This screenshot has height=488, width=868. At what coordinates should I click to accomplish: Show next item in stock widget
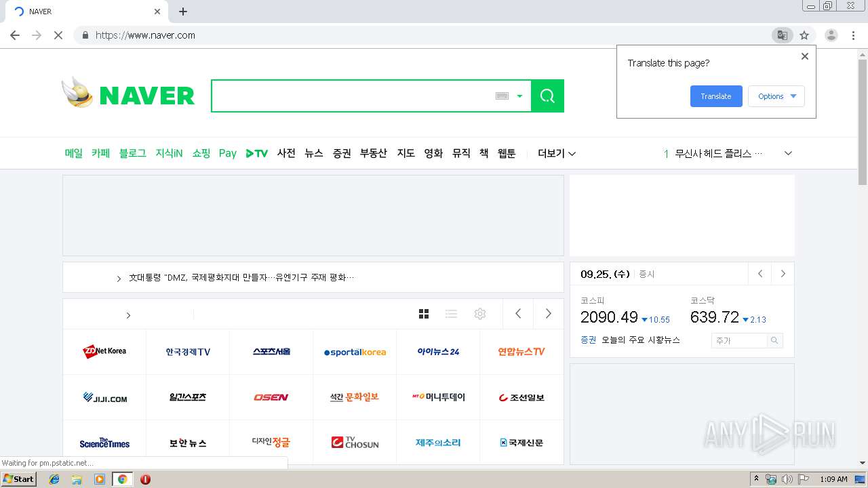[x=783, y=274]
